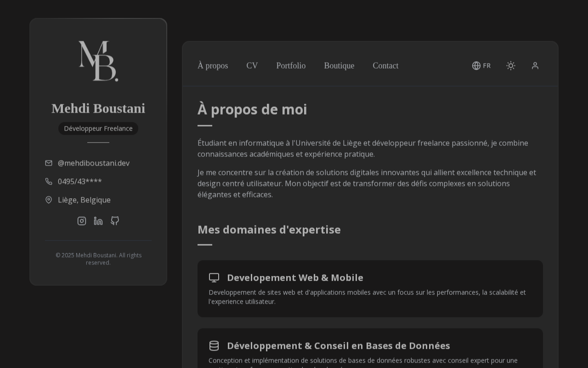The image size is (588, 368).
Task: Click the Développeur Freelance badge
Action: (x=98, y=128)
